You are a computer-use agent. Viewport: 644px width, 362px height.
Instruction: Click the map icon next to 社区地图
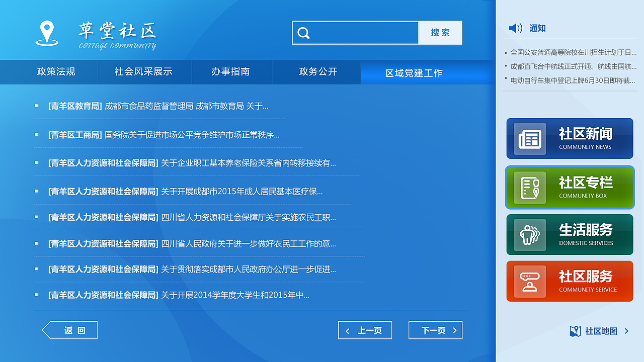point(575,331)
